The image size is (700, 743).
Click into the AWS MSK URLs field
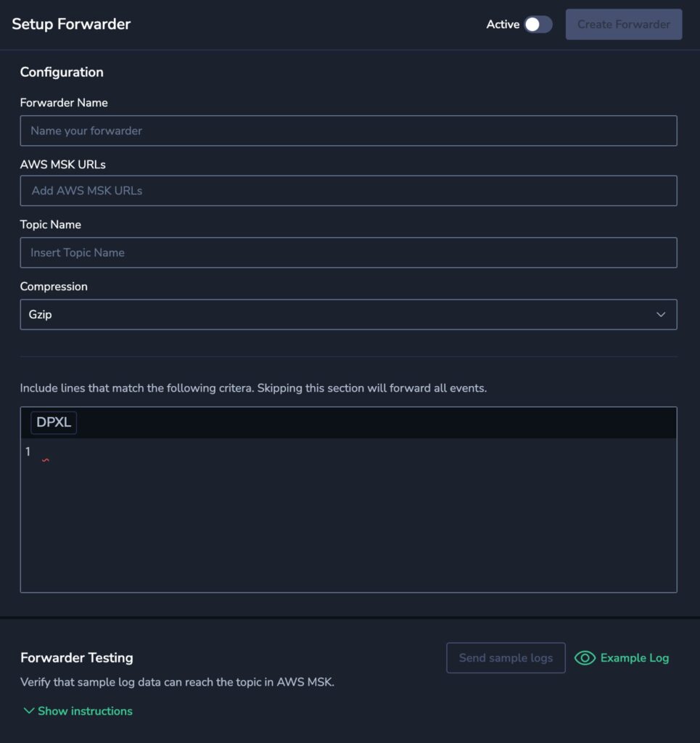pyautogui.click(x=349, y=191)
